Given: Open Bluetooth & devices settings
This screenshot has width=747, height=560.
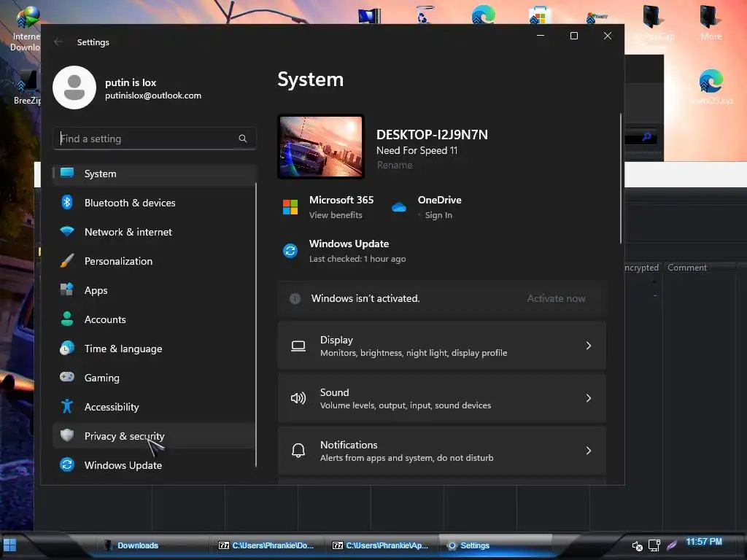Looking at the screenshot, I should click(155, 203).
